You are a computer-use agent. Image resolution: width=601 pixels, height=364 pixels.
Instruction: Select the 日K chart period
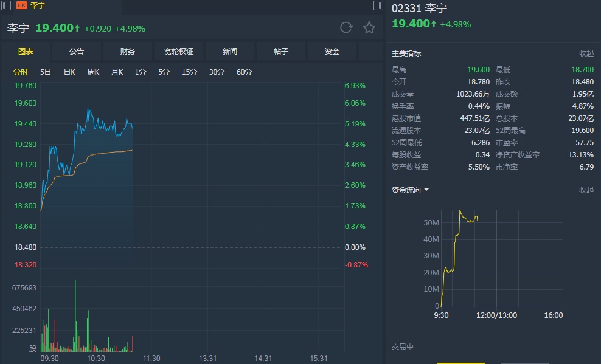(69, 72)
